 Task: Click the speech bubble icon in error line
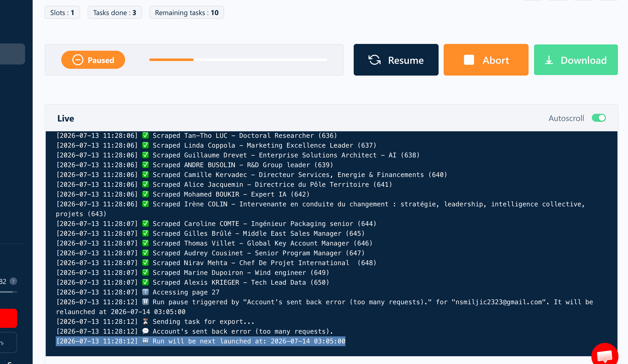coord(145,331)
